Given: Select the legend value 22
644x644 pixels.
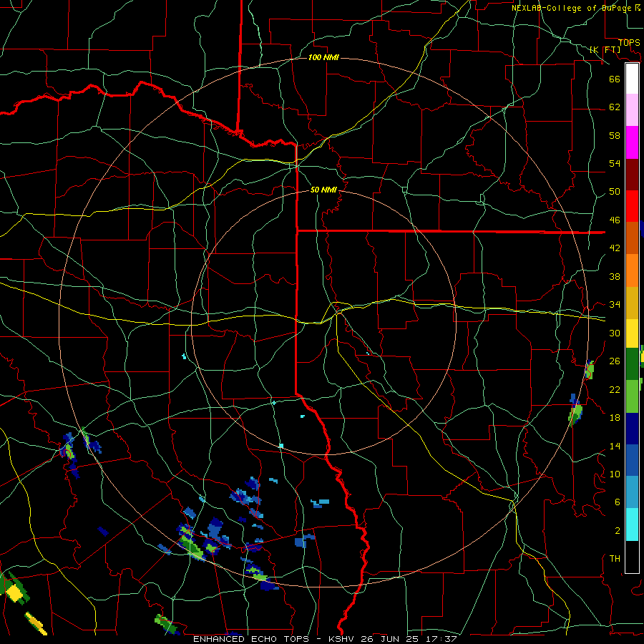Looking at the screenshot, I should (x=615, y=389).
